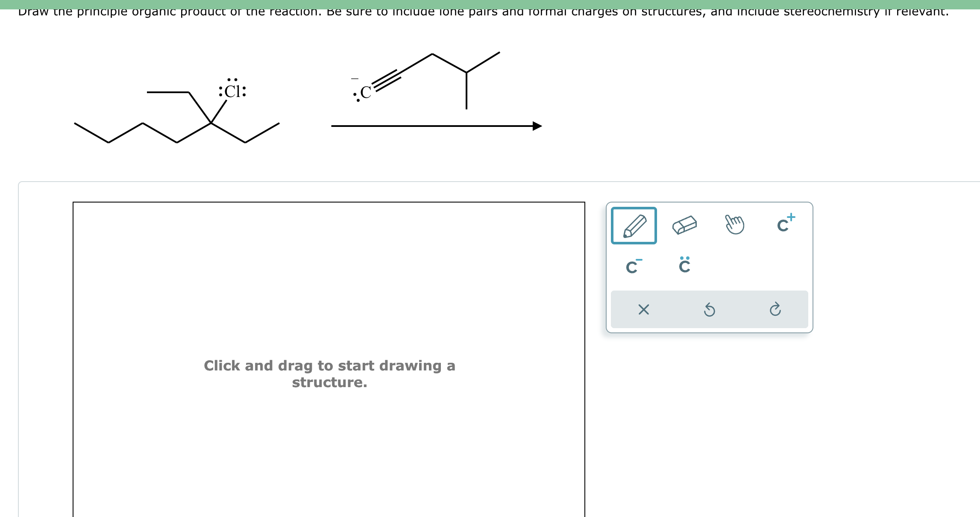The width and height of the screenshot is (980, 517).
Task: Clear the canvas with the X button
Action: [x=643, y=310]
